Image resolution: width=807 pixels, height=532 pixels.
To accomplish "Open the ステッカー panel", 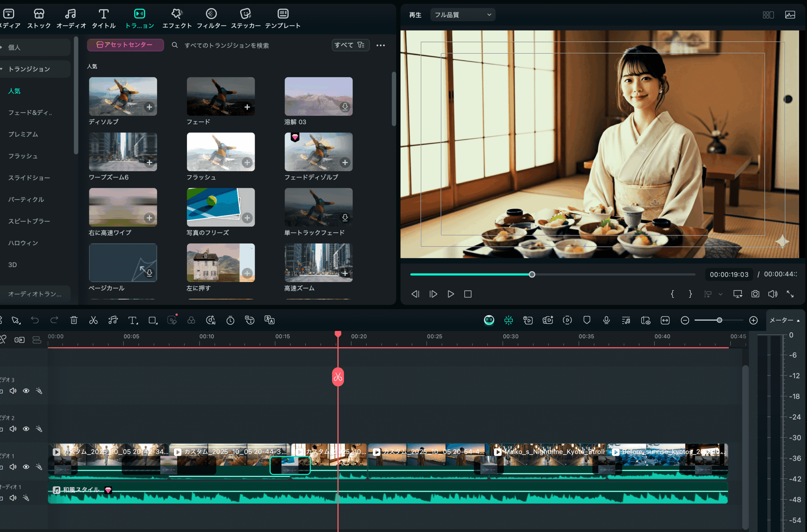I will click(x=245, y=18).
